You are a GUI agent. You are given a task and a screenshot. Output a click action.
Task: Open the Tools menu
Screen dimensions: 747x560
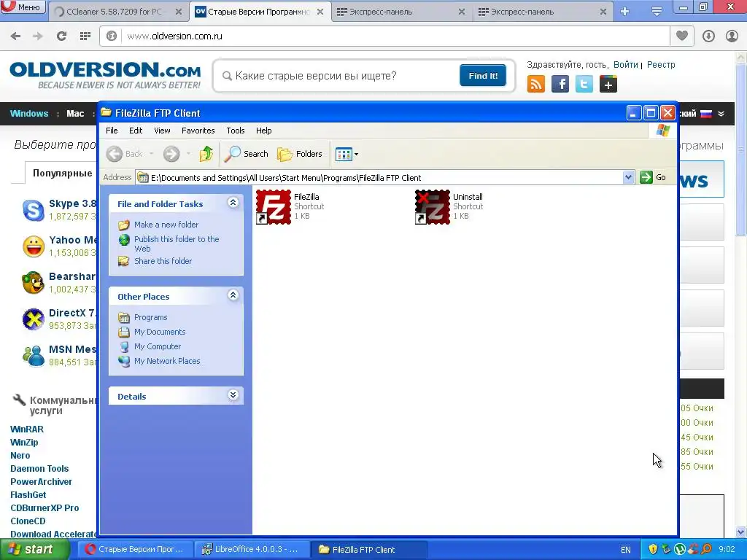tap(236, 131)
